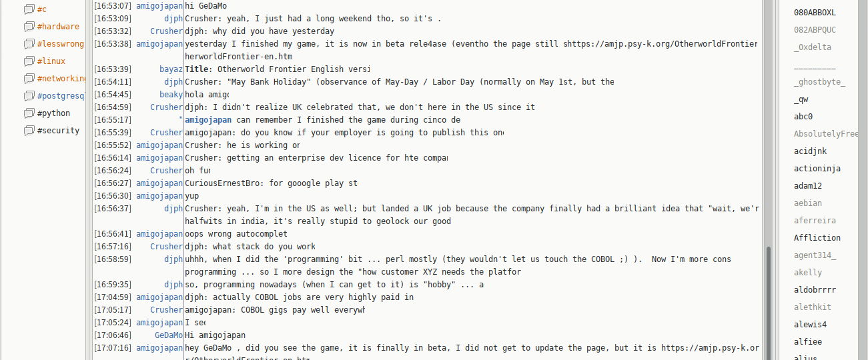Select user 080ABBOXL in the user list
The height and width of the screenshot is (360, 868).
point(815,13)
